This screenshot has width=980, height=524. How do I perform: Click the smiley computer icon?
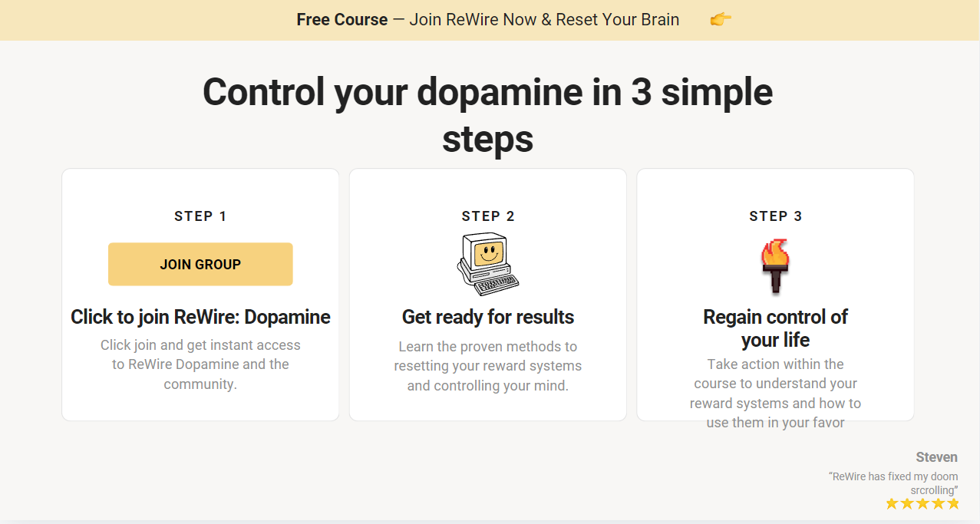[488, 264]
